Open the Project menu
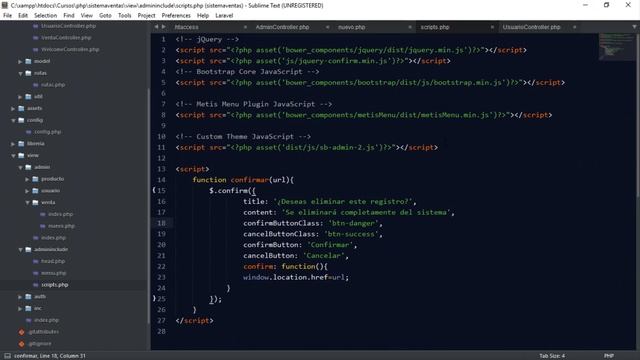This screenshot has height=360, width=640. pos(146,16)
